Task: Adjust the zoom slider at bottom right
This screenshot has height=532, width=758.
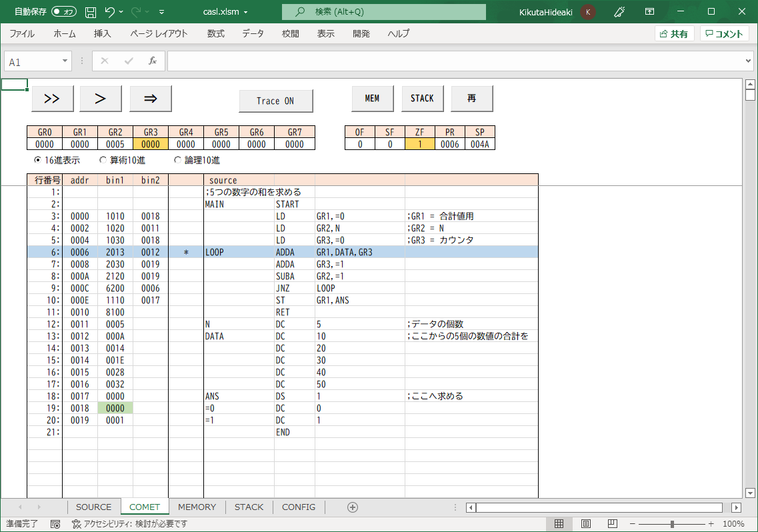Action: pyautogui.click(x=673, y=525)
